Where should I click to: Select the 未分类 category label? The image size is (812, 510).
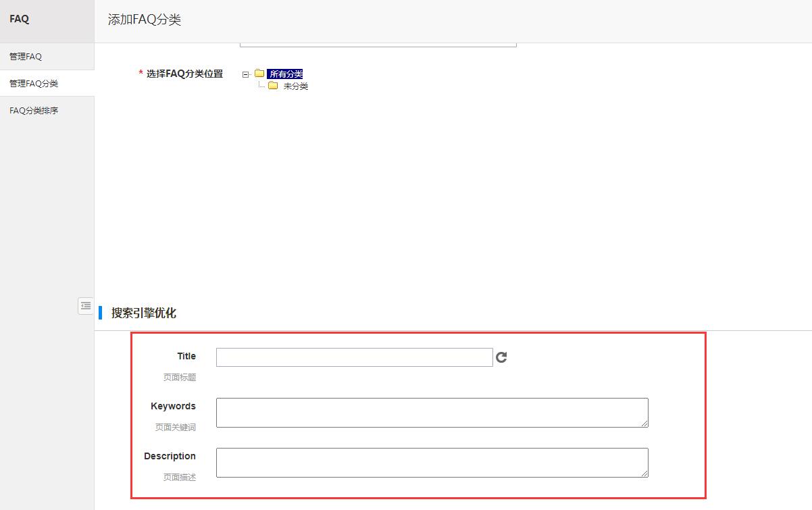(x=296, y=86)
